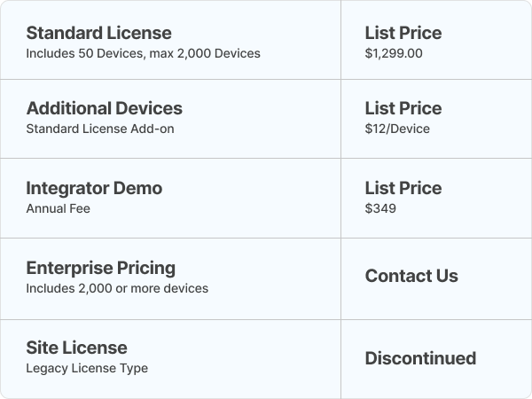Click the Annual Fee subtitle
Viewport: 532px width, 399px height.
point(58,208)
